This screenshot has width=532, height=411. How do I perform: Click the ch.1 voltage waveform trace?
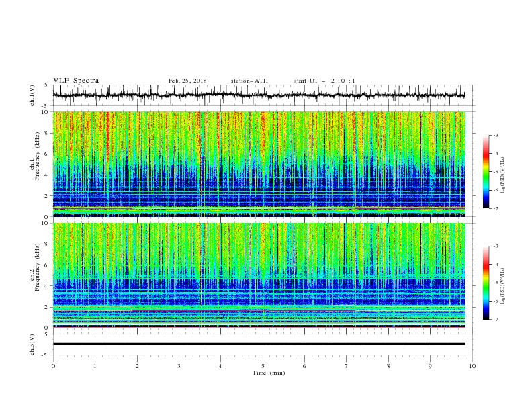click(x=259, y=95)
